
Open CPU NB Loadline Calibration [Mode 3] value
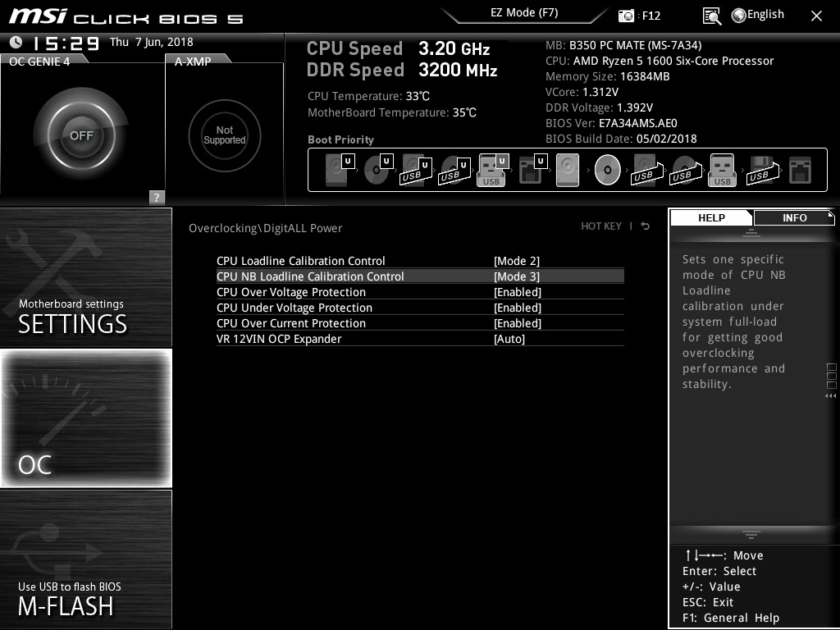pyautogui.click(x=517, y=276)
